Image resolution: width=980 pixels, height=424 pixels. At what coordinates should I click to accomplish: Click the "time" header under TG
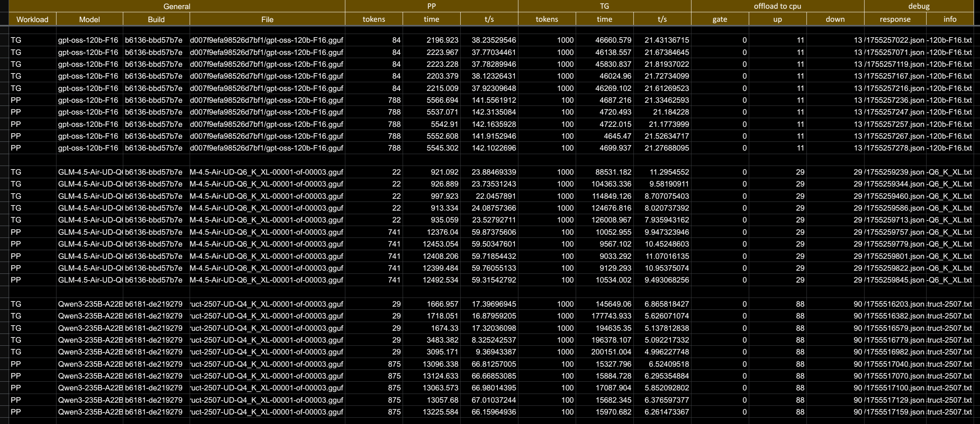coord(605,19)
